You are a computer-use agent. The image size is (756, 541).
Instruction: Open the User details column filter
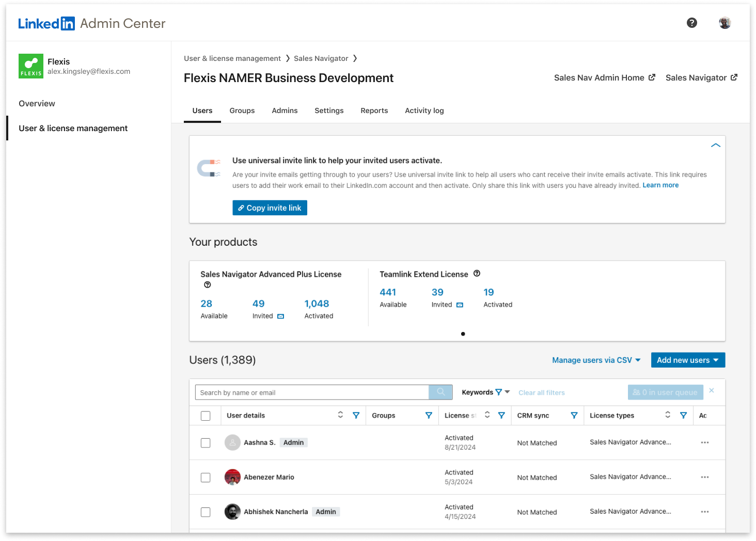tap(356, 416)
